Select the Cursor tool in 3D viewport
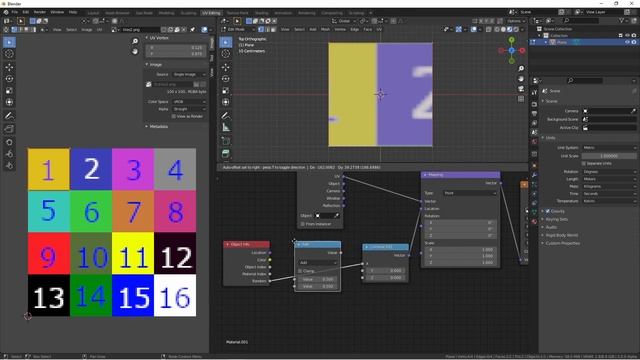 coord(226,54)
